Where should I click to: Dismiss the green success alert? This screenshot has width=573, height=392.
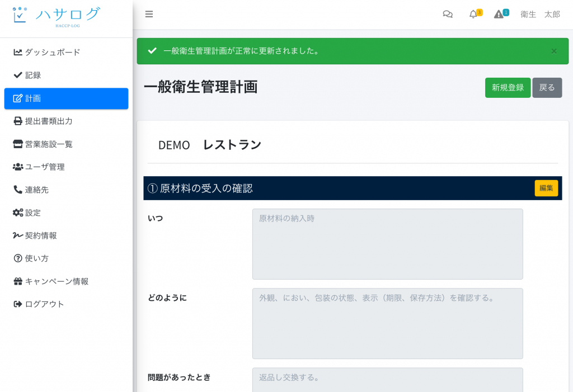coord(554,51)
